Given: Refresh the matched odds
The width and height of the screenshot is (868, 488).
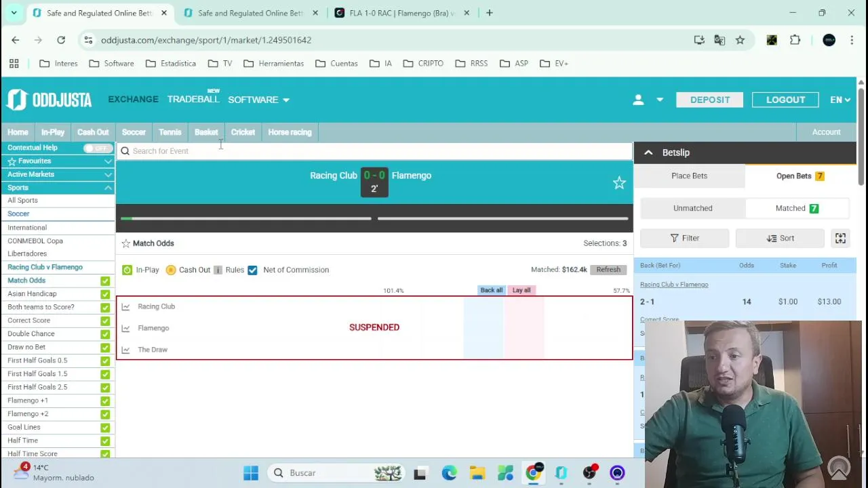Looking at the screenshot, I should coord(608,270).
